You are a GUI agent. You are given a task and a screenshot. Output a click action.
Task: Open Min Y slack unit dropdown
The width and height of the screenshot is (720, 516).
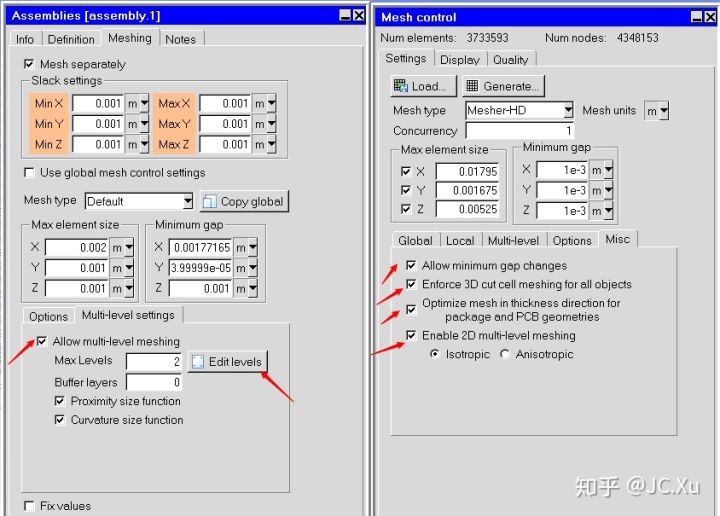coord(144,124)
